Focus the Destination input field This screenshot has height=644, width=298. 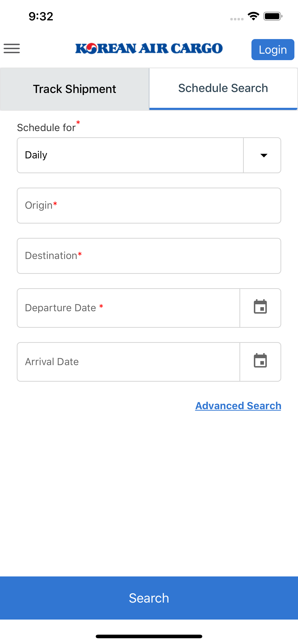[149, 256]
